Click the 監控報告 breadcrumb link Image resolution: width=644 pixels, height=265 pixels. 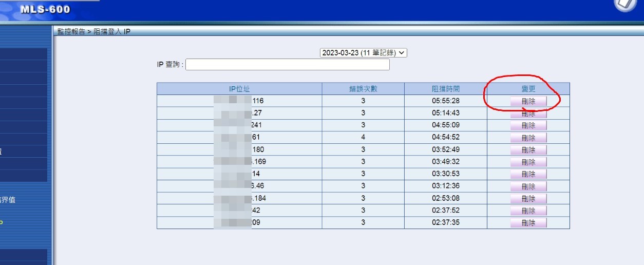point(71,32)
